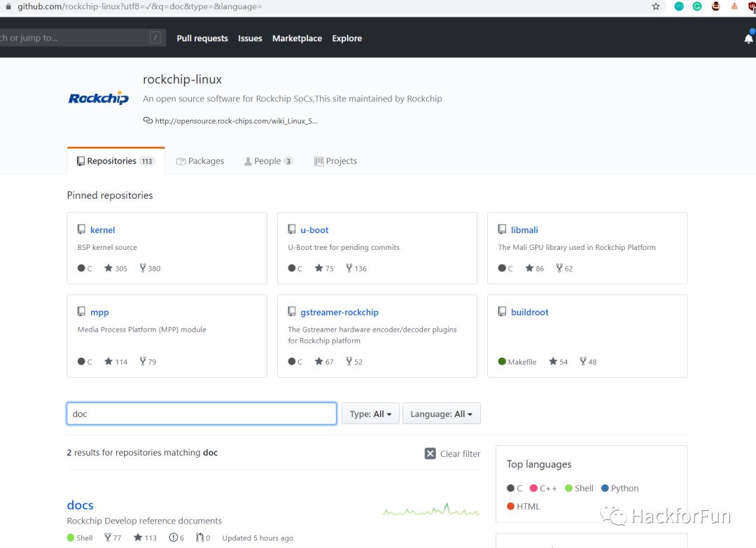Click the star count 67 on gstreamer-rockchip
This screenshot has width=756, height=548.
(x=325, y=361)
